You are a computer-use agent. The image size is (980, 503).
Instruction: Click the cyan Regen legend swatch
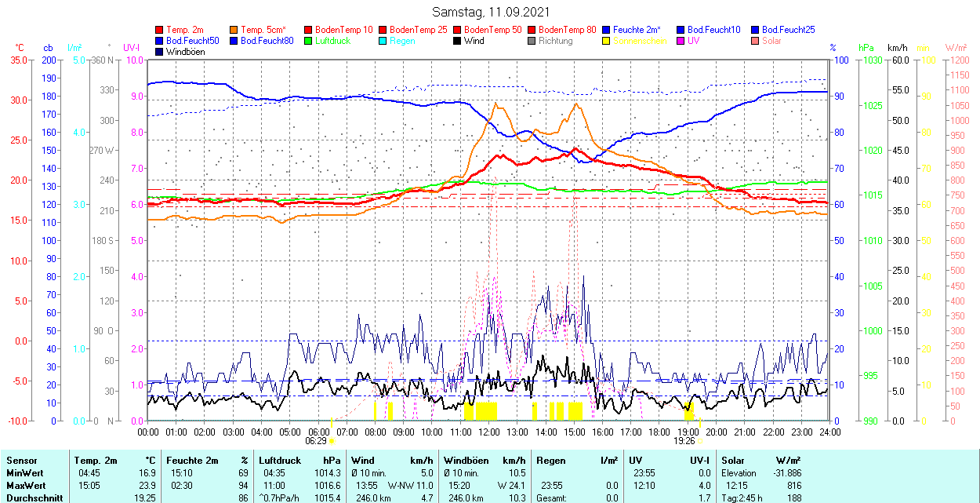383,41
